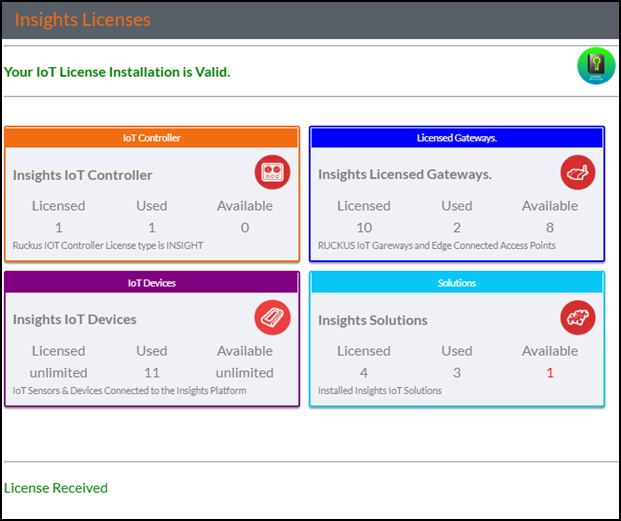621x521 pixels.
Task: Click the Available label in IoT Controller card
Action: 245,206
